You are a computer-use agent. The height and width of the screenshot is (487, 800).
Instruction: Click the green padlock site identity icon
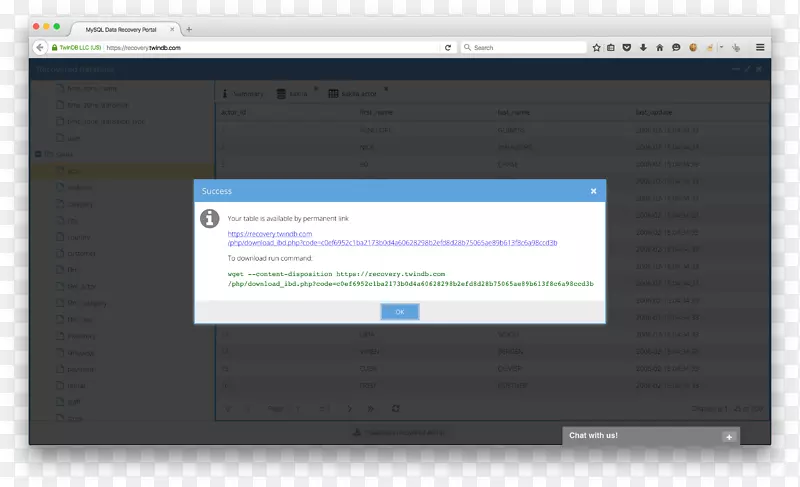click(55, 47)
